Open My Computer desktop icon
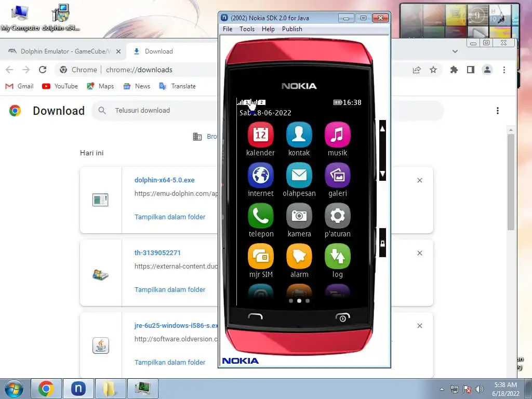This screenshot has width=532, height=399. 20,18
